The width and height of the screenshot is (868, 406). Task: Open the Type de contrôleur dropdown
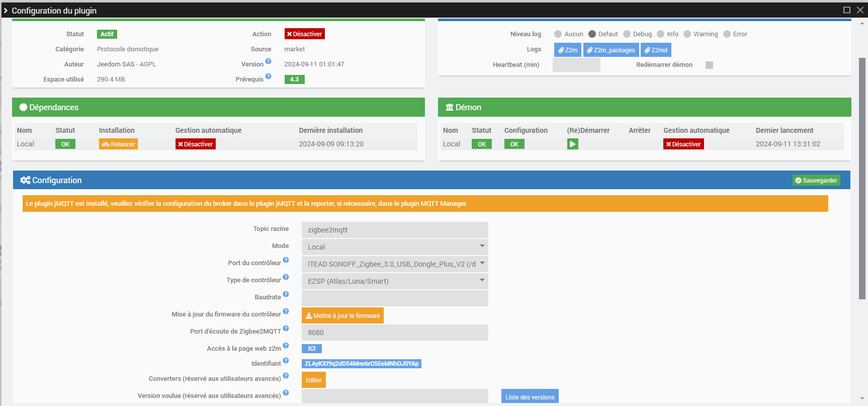point(395,281)
